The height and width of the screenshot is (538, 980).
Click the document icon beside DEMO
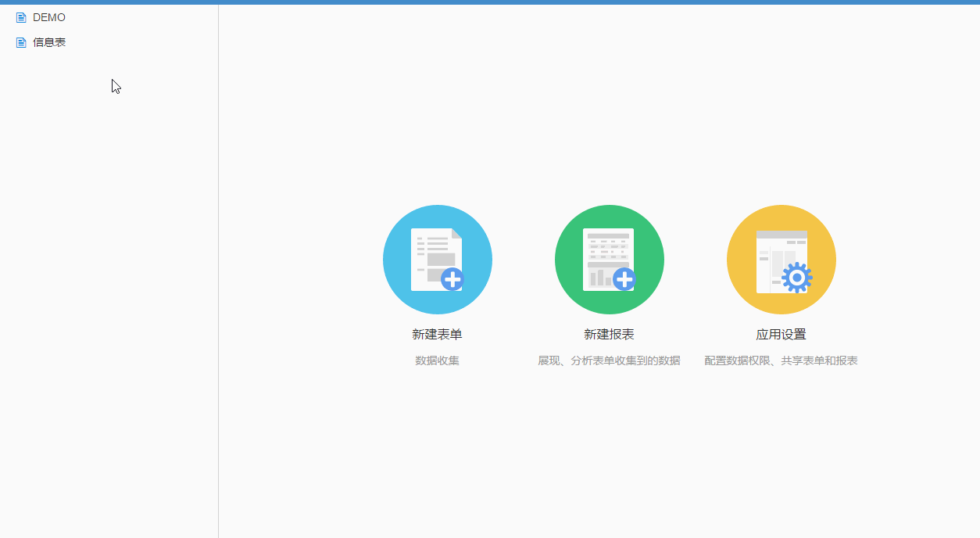[21, 17]
